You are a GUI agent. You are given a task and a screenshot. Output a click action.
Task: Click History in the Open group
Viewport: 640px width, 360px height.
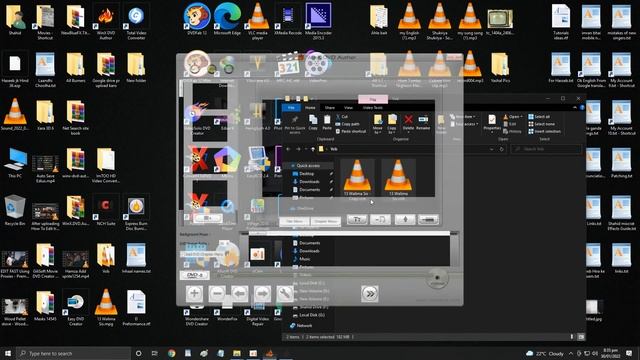(512, 131)
